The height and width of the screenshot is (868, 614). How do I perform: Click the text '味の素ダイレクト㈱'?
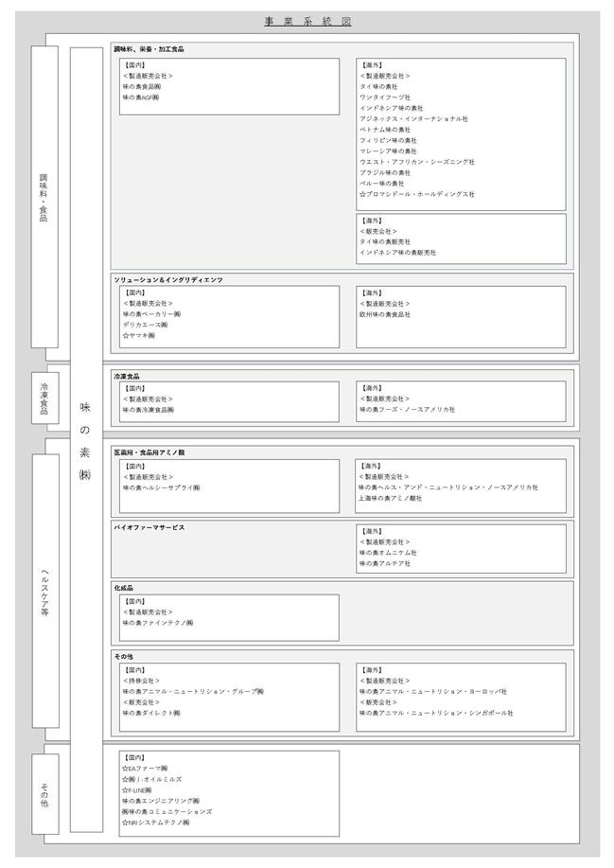pyautogui.click(x=151, y=713)
